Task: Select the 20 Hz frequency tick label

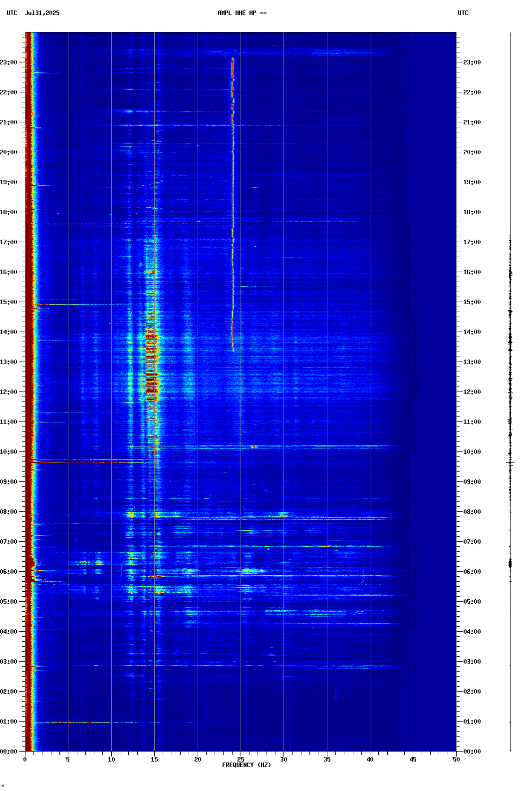Action: (x=198, y=760)
